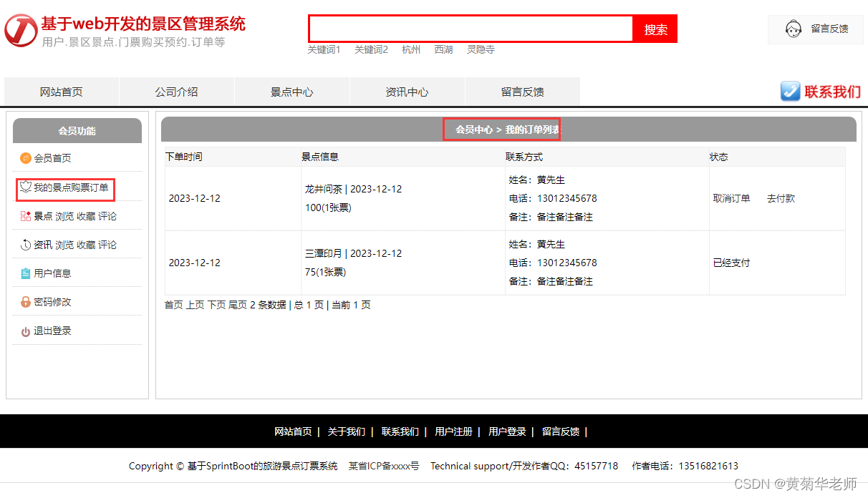Click the 联系我们 text beside phone icon
The height and width of the screenshot is (498, 868).
(832, 92)
